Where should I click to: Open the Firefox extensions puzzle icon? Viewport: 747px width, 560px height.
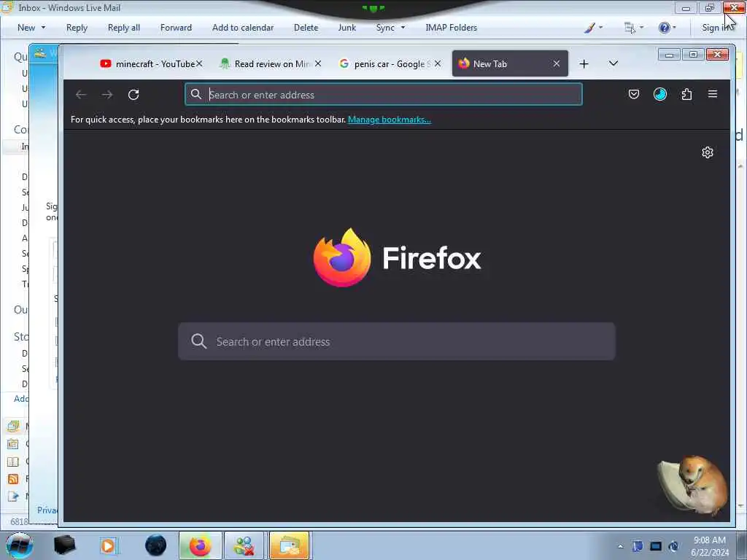click(686, 94)
